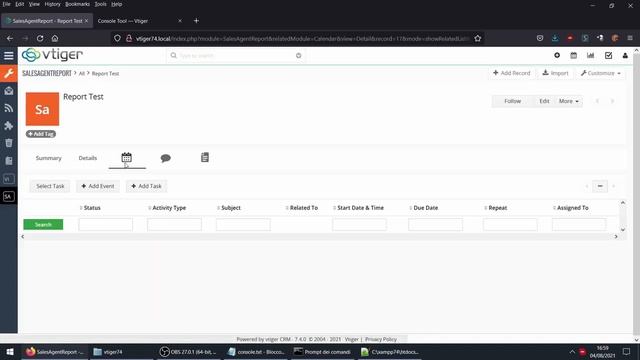The height and width of the screenshot is (360, 640).
Task: Click the Due Date filter input
Action: (x=436, y=224)
